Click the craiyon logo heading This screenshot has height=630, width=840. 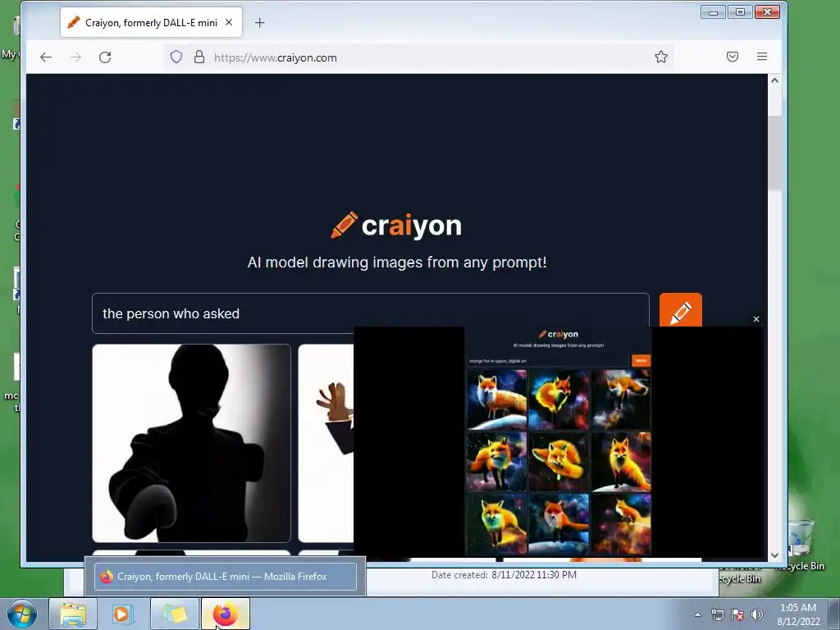click(396, 226)
